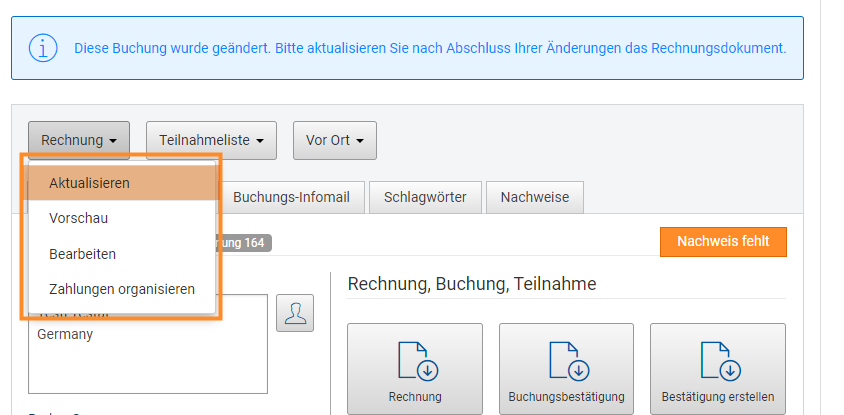Select the Bearbeiten menu entry
The height and width of the screenshot is (415, 844).
(x=120, y=254)
